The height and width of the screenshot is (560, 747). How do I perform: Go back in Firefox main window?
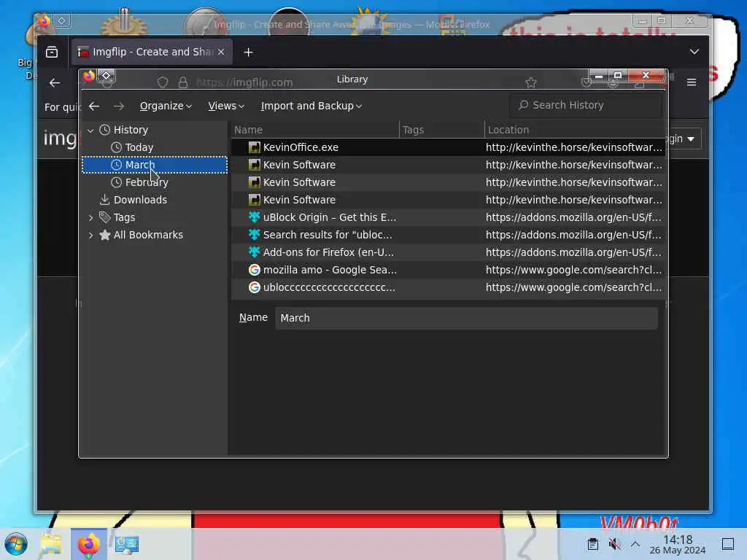click(x=55, y=83)
